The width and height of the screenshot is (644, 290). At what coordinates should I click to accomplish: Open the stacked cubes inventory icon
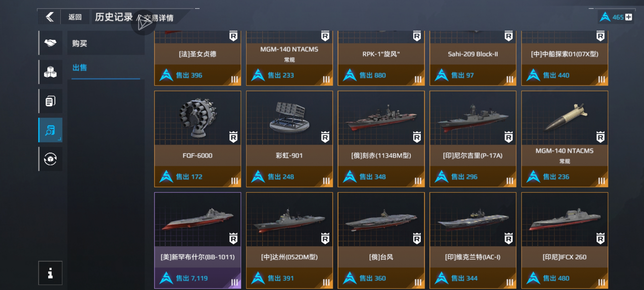click(x=50, y=72)
